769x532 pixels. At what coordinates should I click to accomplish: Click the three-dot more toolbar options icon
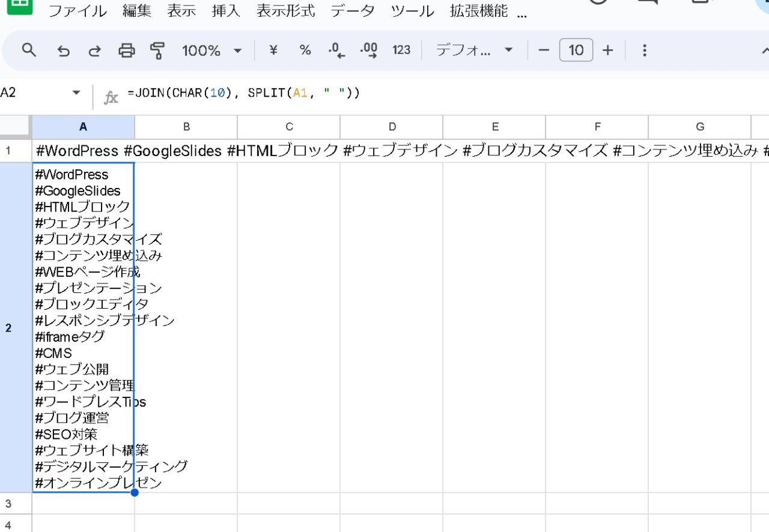click(644, 50)
